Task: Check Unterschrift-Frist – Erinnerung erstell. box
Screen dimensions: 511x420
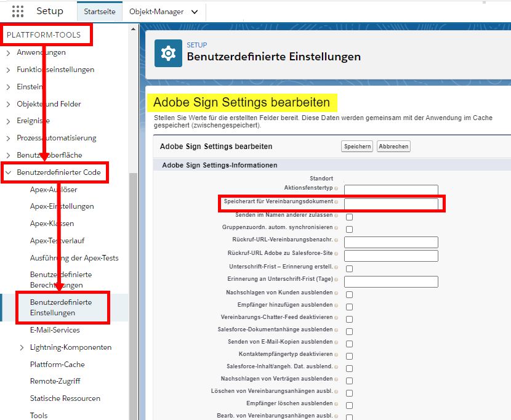Action: tap(349, 269)
